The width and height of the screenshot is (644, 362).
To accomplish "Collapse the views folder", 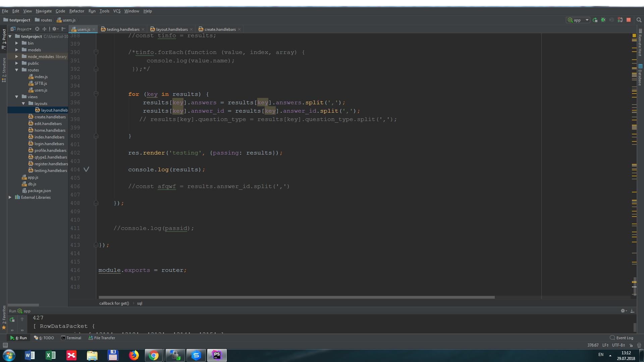I will pos(17,97).
